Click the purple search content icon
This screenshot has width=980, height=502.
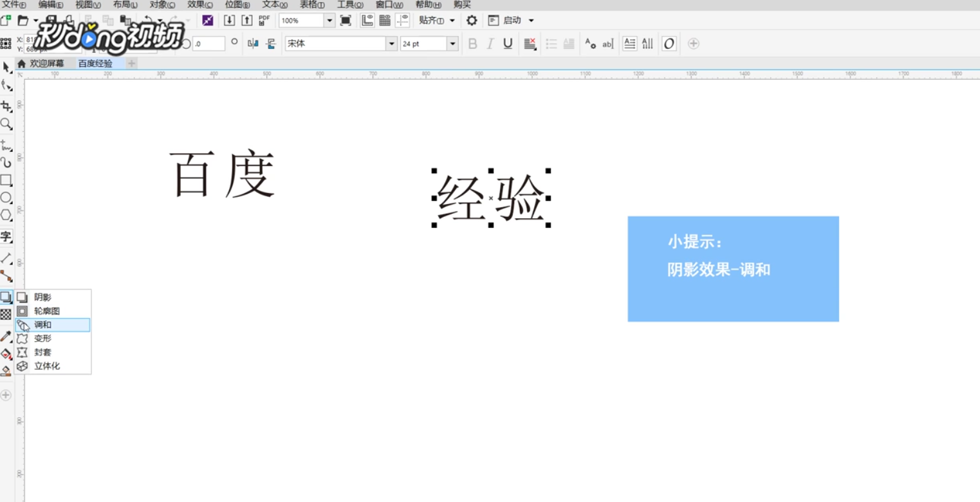coord(207,21)
